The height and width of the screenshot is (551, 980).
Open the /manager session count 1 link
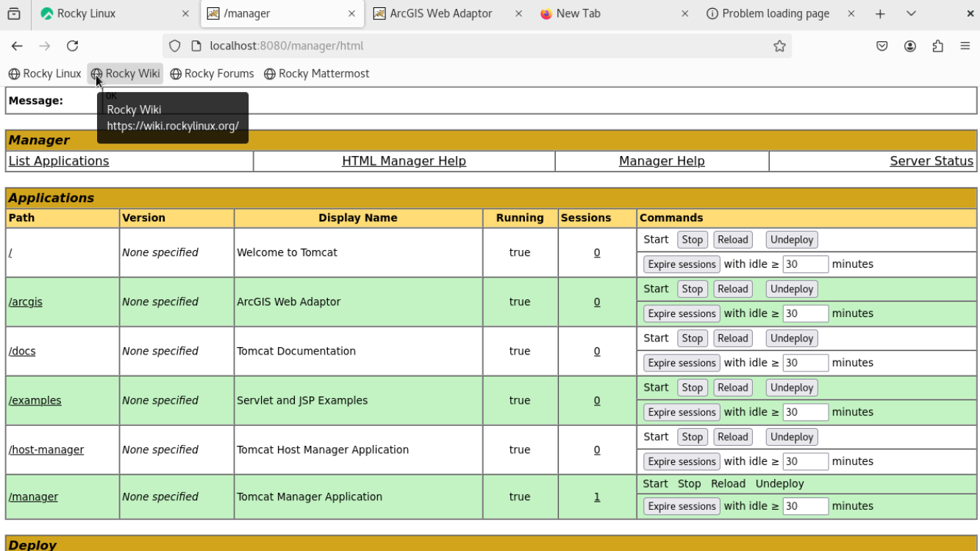[597, 497]
